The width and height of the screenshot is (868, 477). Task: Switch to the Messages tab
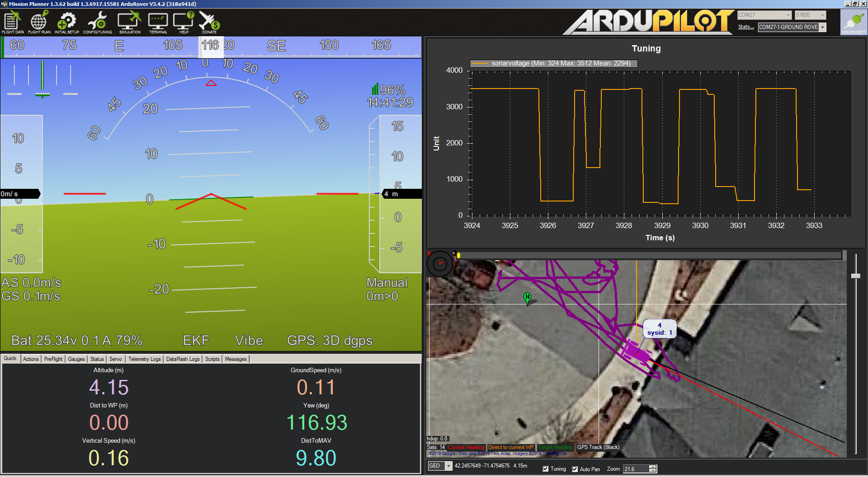[236, 359]
